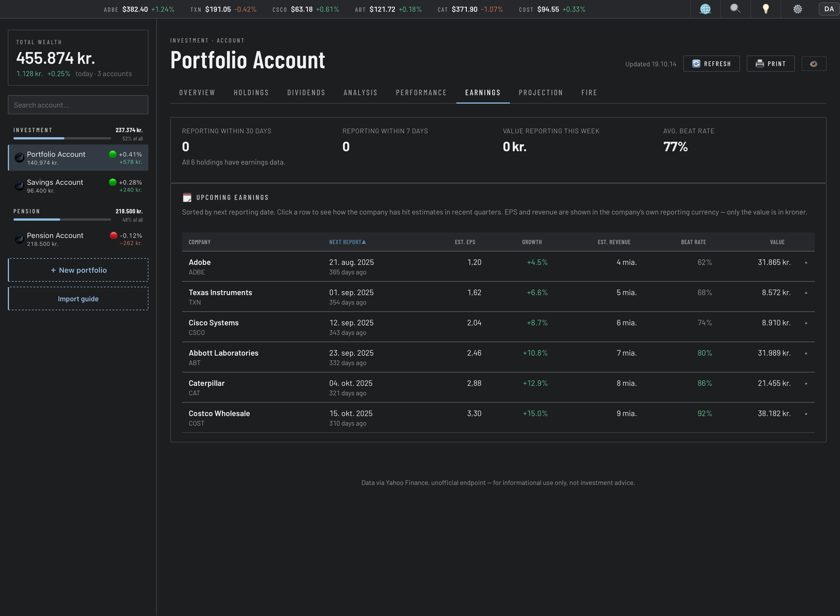Sort by the Growth column header
This screenshot has height=616, width=840.
[x=532, y=242]
